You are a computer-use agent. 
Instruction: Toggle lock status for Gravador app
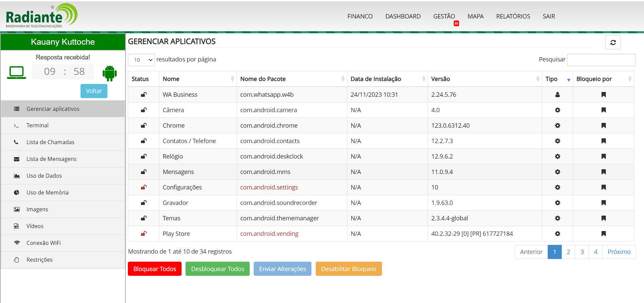point(144,203)
